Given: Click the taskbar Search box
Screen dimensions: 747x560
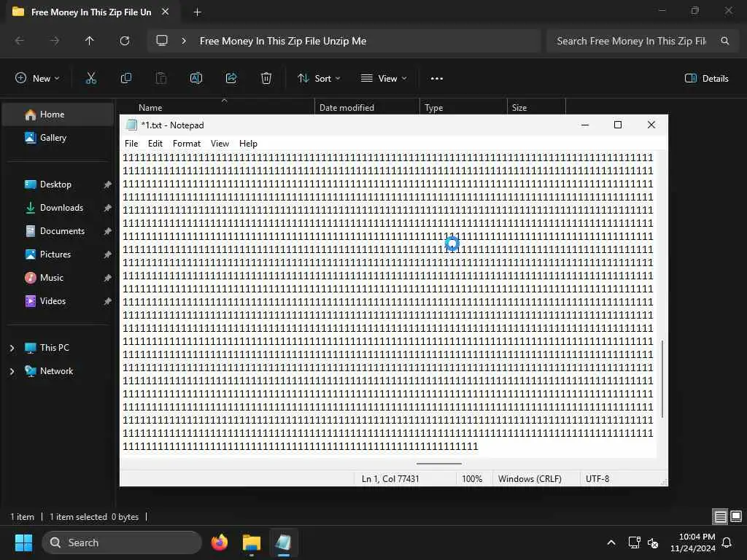Looking at the screenshot, I should click(122, 542).
